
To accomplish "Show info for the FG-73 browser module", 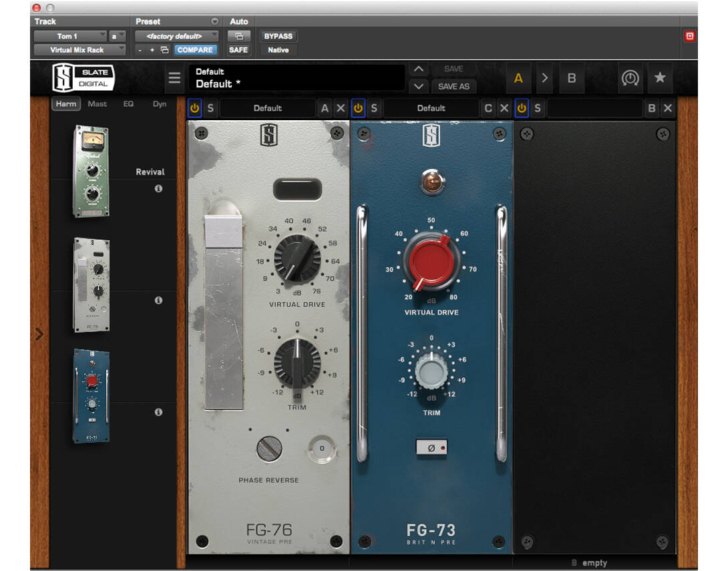I will click(x=158, y=412).
